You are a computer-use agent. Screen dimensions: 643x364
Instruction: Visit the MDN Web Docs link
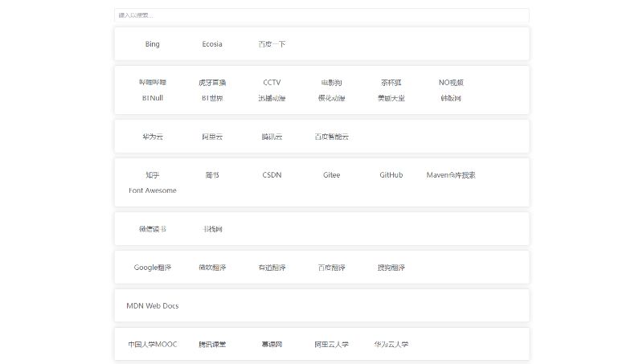153,306
